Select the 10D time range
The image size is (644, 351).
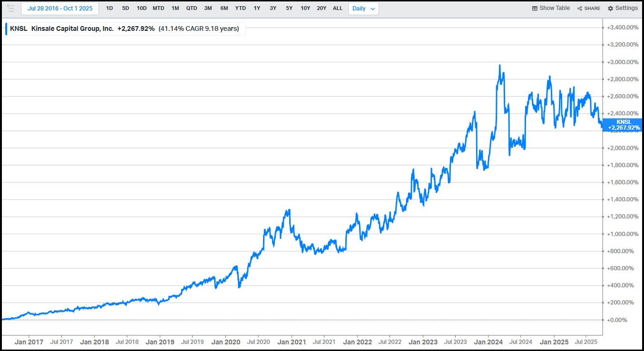142,9
